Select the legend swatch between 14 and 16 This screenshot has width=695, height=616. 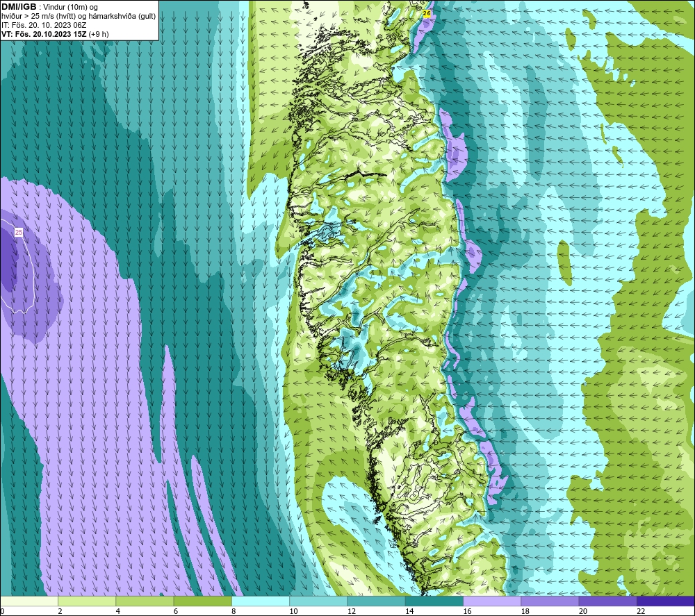(x=434, y=601)
